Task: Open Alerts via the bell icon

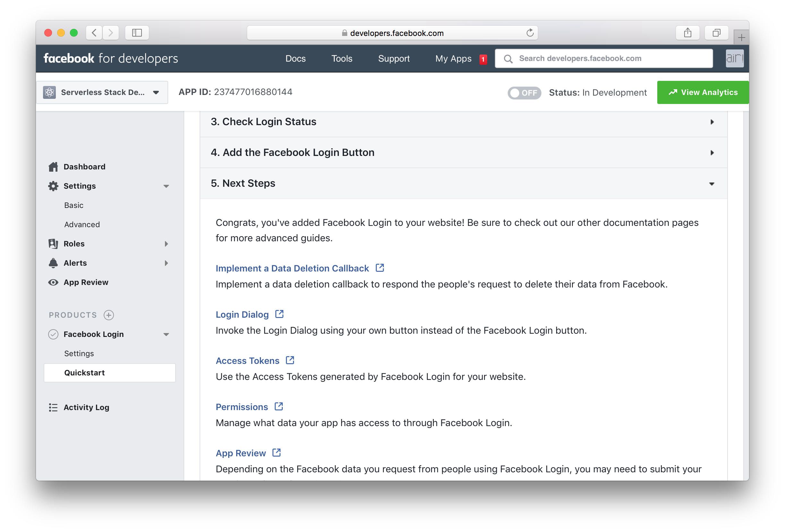Action: pos(53,263)
